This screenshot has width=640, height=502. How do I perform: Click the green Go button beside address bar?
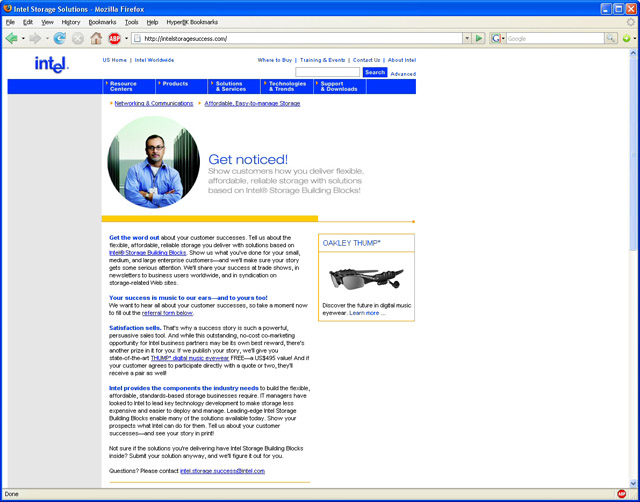click(x=479, y=38)
